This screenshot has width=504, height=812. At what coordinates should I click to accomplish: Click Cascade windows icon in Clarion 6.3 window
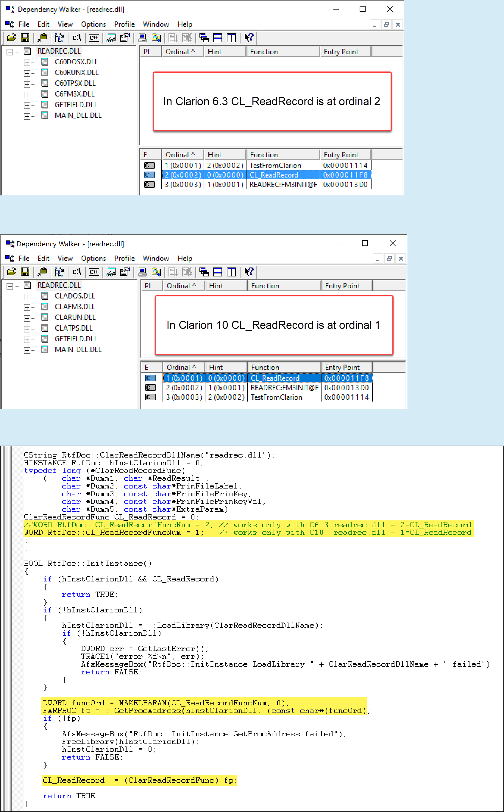(204, 38)
